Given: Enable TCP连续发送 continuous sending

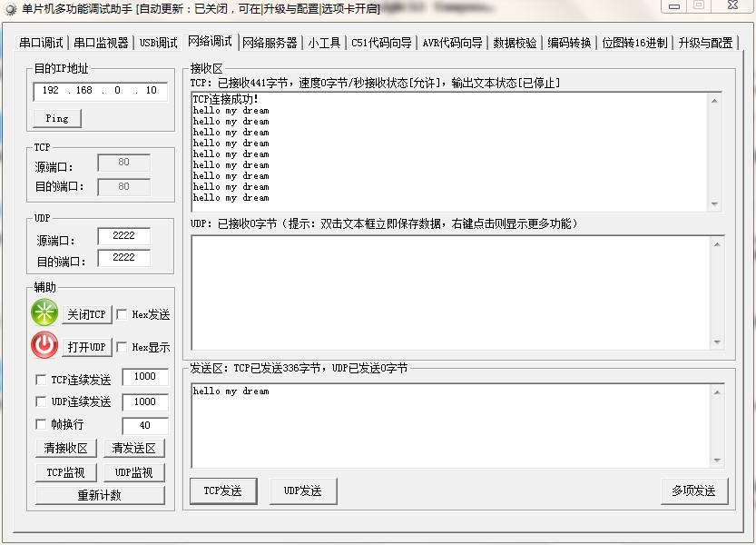Looking at the screenshot, I should pos(40,380).
